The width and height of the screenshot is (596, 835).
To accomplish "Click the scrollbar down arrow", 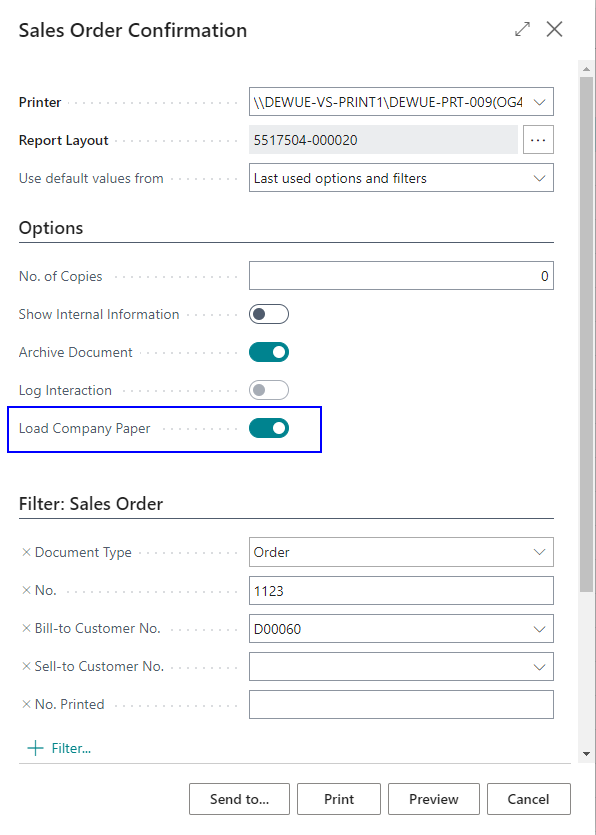I will [586, 754].
